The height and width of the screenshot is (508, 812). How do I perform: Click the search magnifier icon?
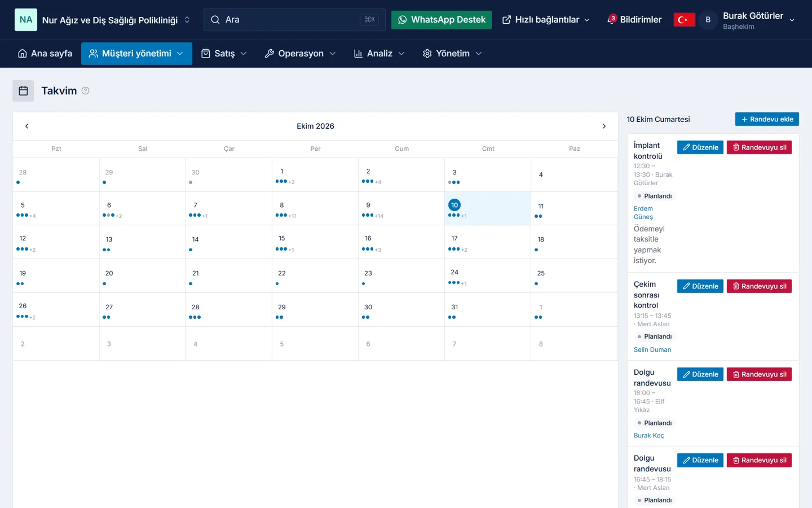(x=215, y=20)
